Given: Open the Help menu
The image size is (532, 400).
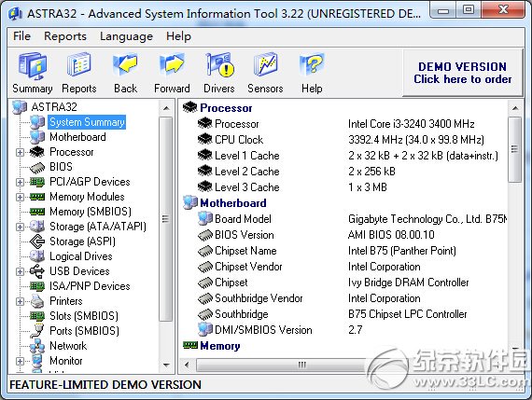Looking at the screenshot, I should pos(178,36).
